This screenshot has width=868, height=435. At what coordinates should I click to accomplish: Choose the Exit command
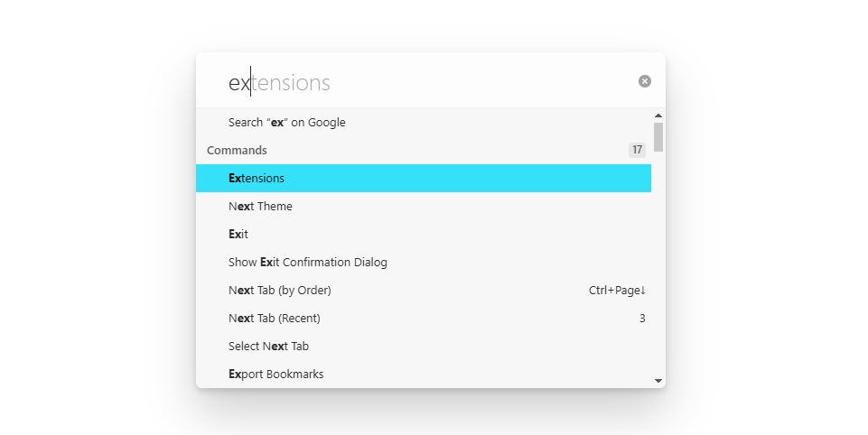238,235
